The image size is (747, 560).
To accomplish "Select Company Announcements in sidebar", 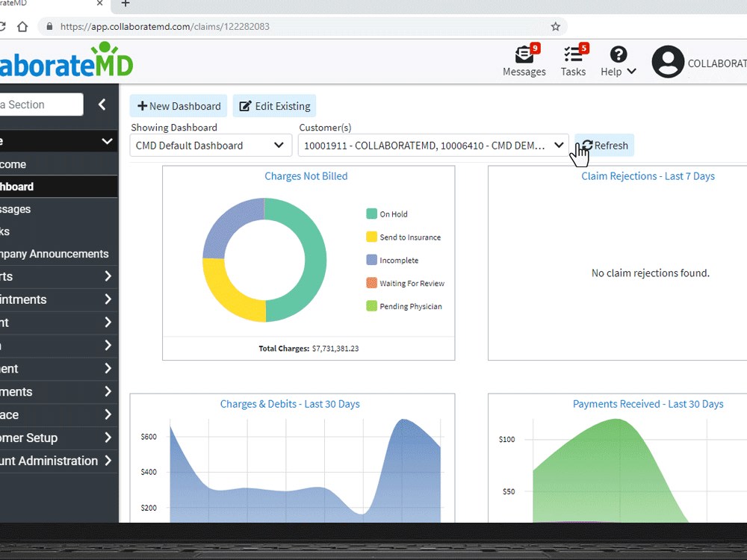I will click(58, 254).
